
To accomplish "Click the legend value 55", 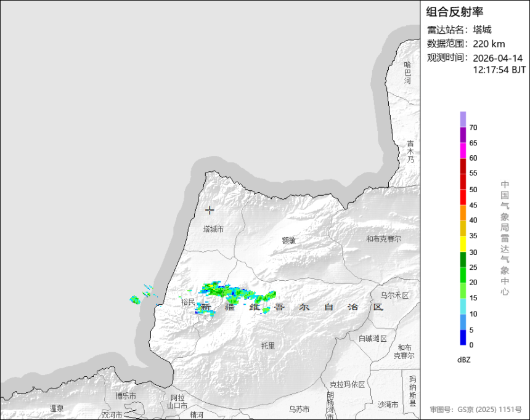I will click(x=473, y=173).
